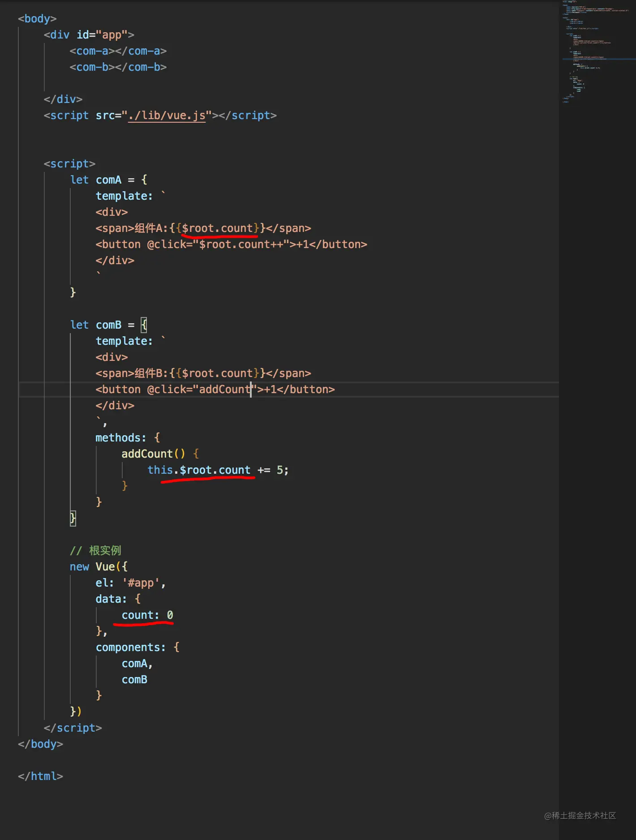Click the opening com-b component tag
The height and width of the screenshot is (840, 636).
coord(92,67)
